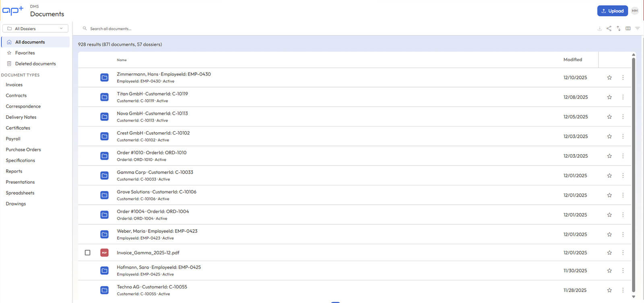Click the Invoice_Gamma_2025-12.pdf file name

(x=148, y=253)
